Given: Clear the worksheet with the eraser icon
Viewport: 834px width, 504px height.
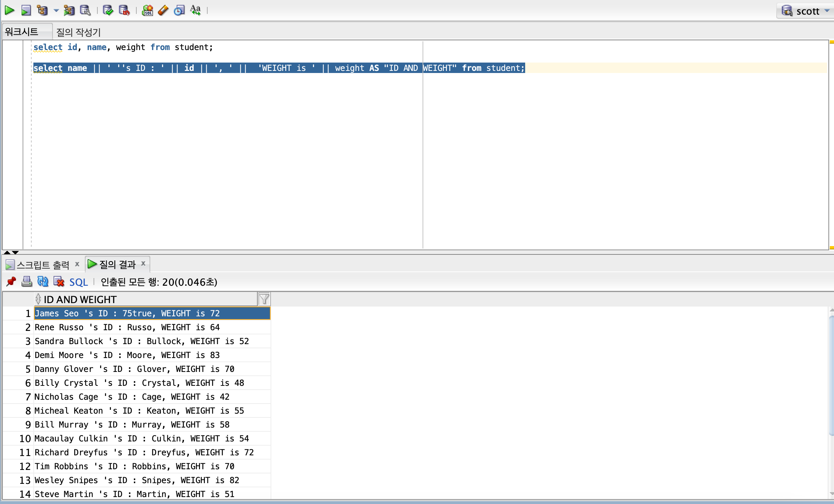Looking at the screenshot, I should pos(163,10).
